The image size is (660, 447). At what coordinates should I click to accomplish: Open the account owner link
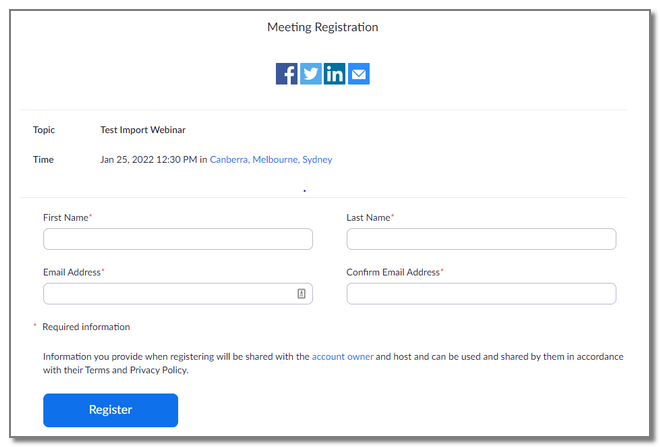point(342,356)
